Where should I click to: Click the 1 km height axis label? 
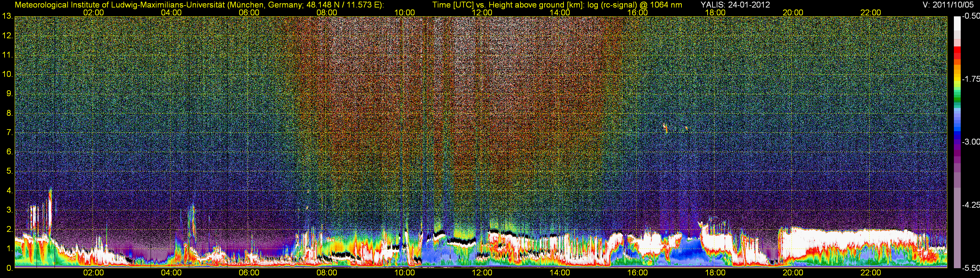click(9, 249)
